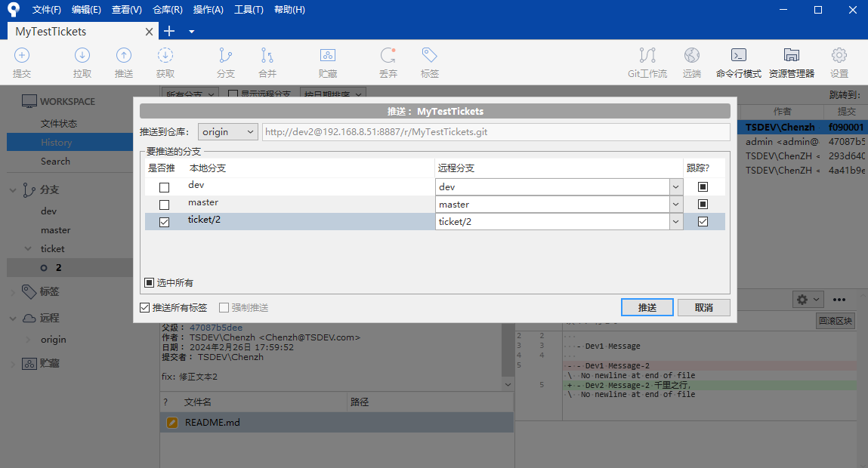Open the 编辑(E) menu

(x=86, y=9)
